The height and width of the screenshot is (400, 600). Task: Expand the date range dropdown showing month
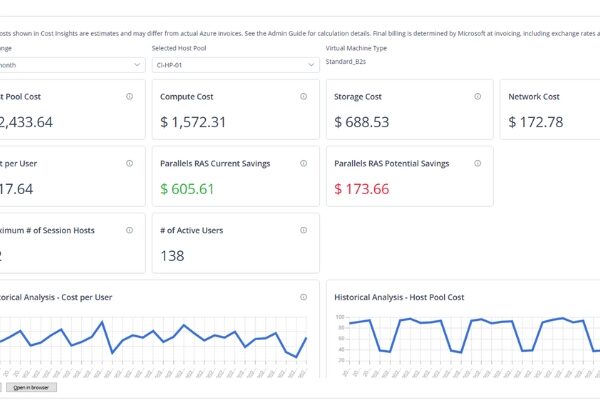click(x=72, y=65)
